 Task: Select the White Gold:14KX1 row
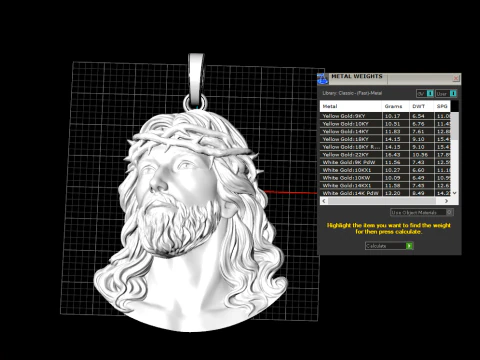click(385, 185)
